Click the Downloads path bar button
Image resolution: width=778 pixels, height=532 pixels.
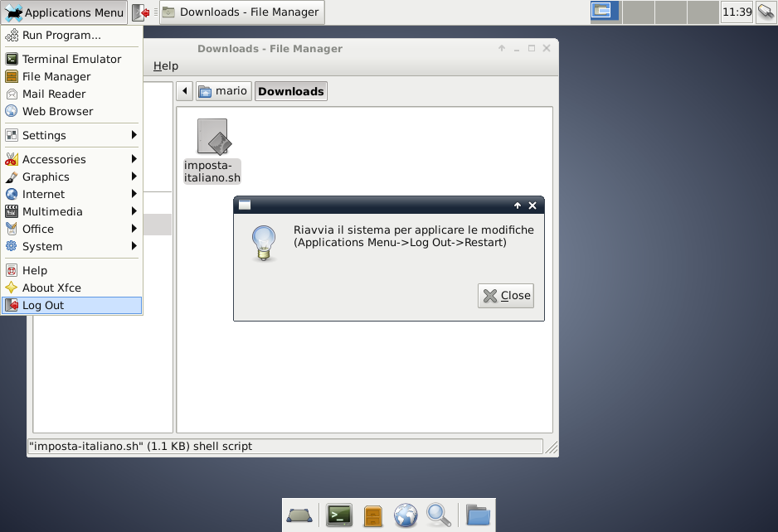(291, 91)
